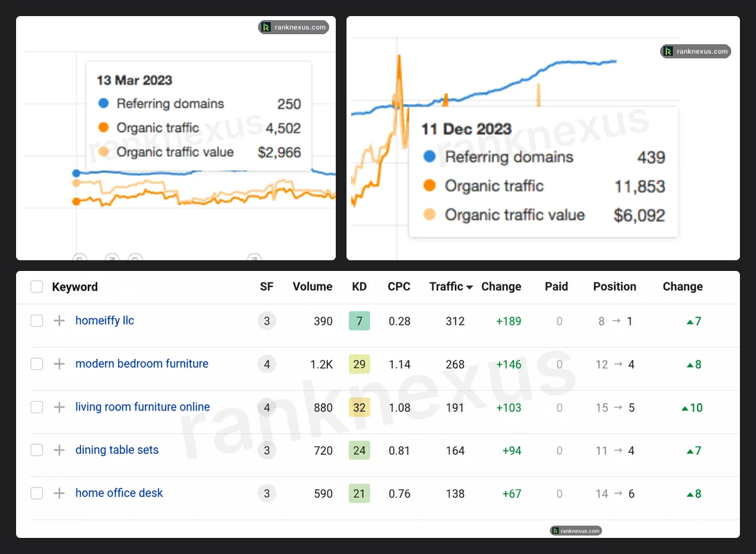
Task: Click plus icon next to modern bedroom furniture
Action: tap(59, 364)
